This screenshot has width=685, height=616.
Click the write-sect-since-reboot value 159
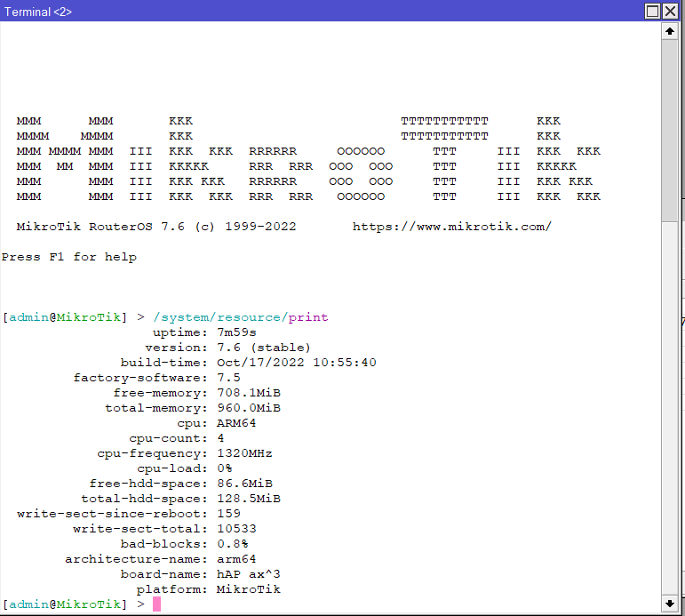228,513
